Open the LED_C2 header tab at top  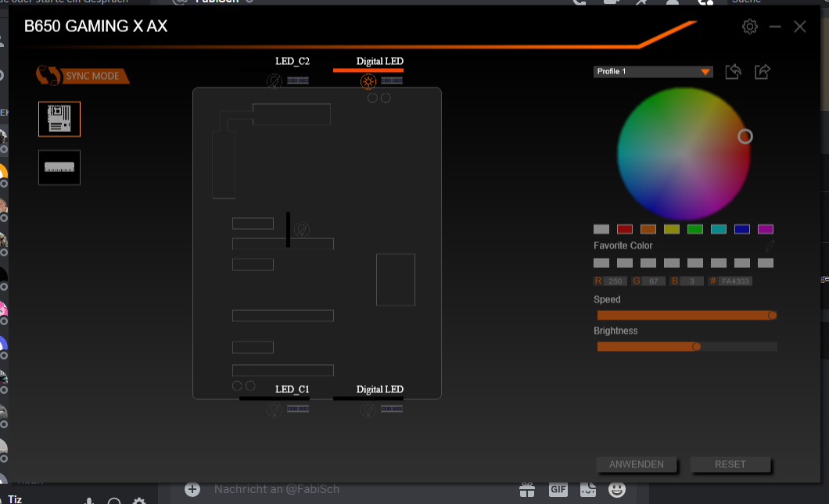click(x=292, y=61)
